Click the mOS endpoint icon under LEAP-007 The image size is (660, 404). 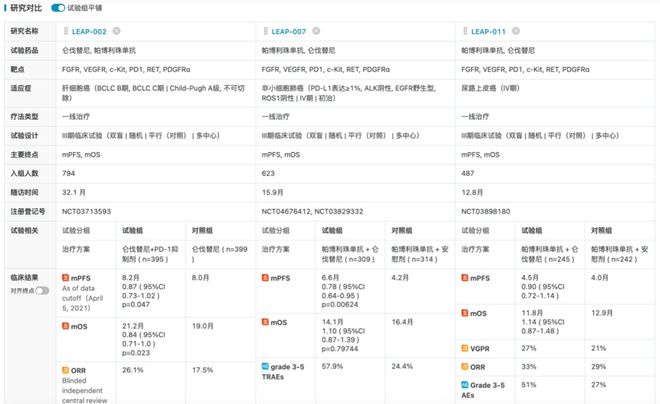(265, 322)
